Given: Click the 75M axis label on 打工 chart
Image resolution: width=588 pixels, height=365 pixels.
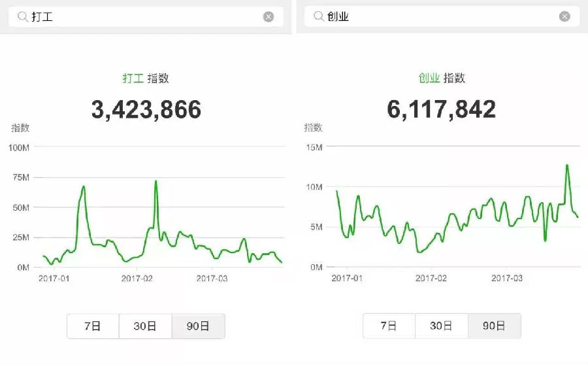Looking at the screenshot, I should [x=21, y=177].
